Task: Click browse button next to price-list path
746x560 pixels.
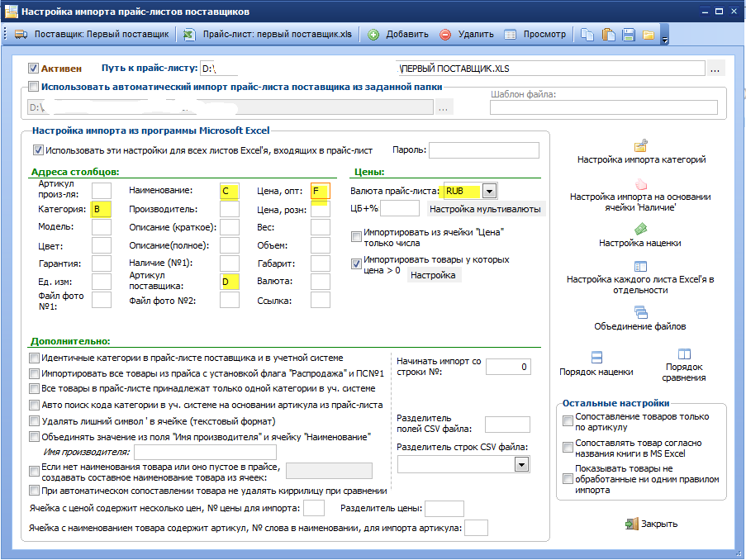Action: [715, 69]
